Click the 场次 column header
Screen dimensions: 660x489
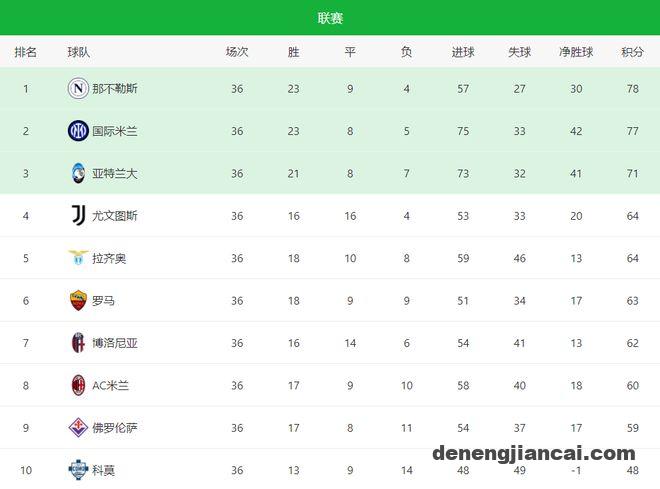coord(237,52)
